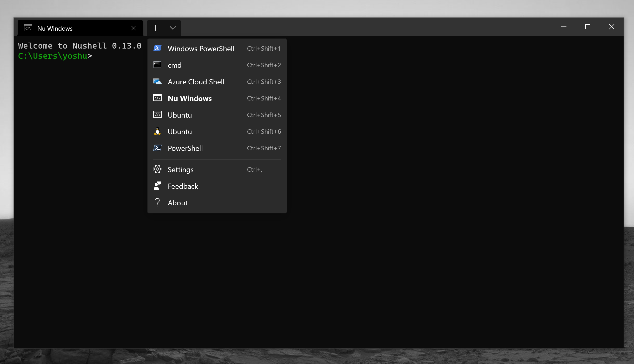Launch Windows PowerShell from the menu

tap(201, 48)
